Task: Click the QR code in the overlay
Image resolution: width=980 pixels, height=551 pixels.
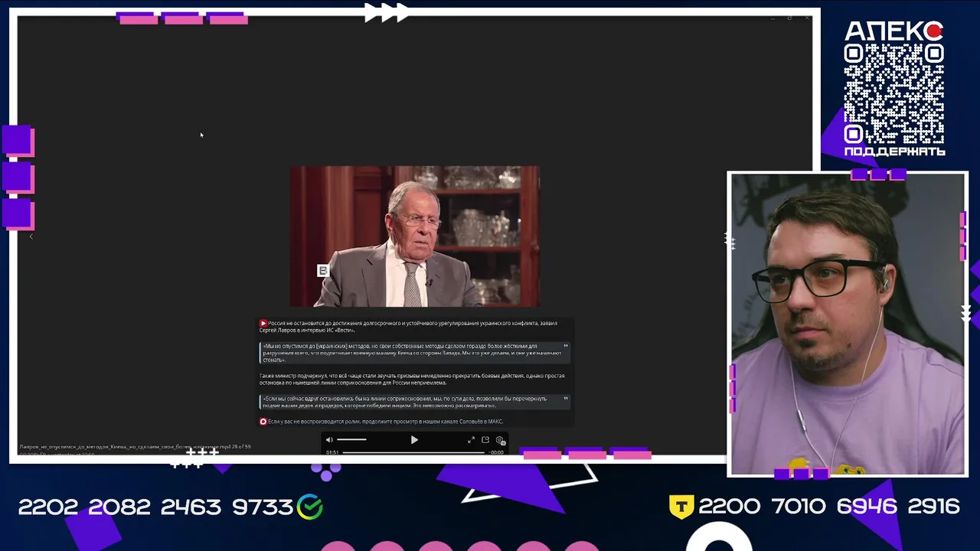Action: [893, 93]
